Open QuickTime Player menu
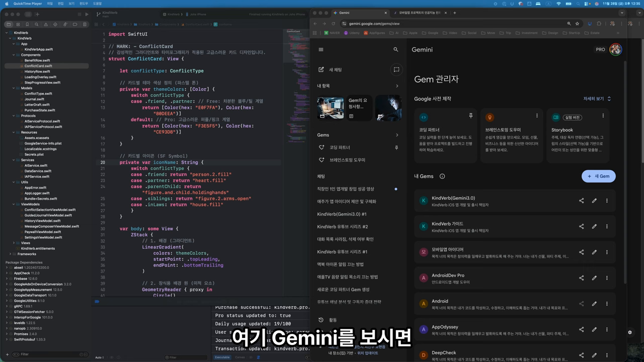 [x=28, y=4]
